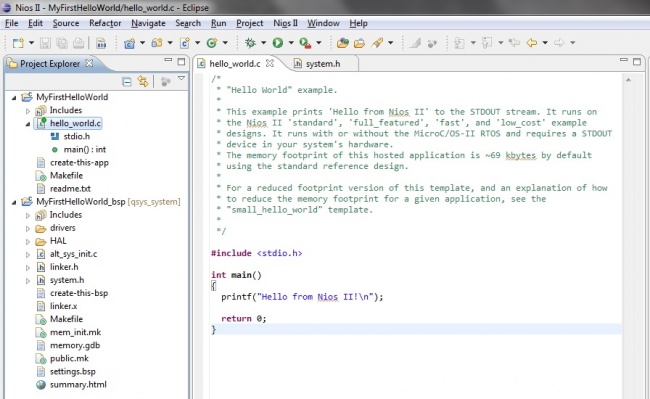Toggle Link with Editor in Project Explorer
The image size is (650, 399).
pos(143,81)
